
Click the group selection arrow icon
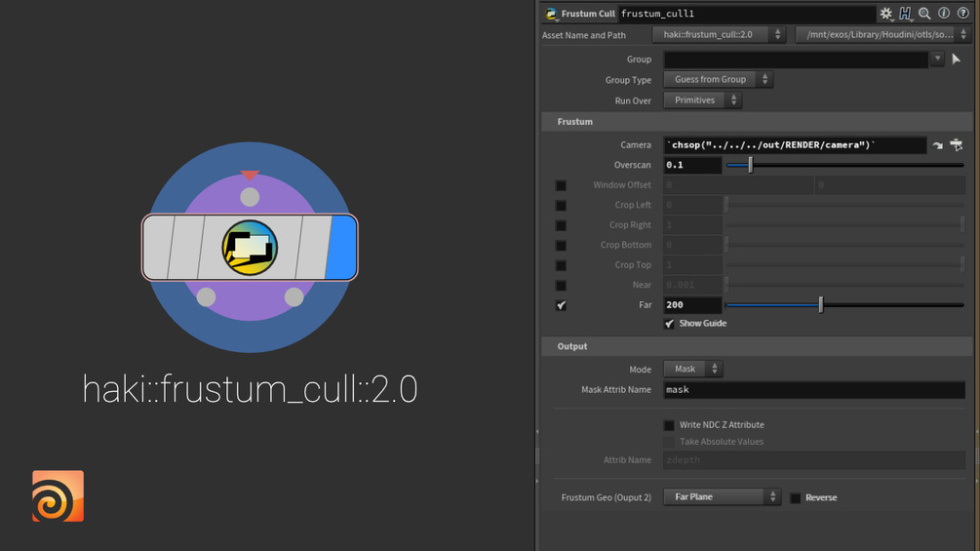[x=957, y=59]
